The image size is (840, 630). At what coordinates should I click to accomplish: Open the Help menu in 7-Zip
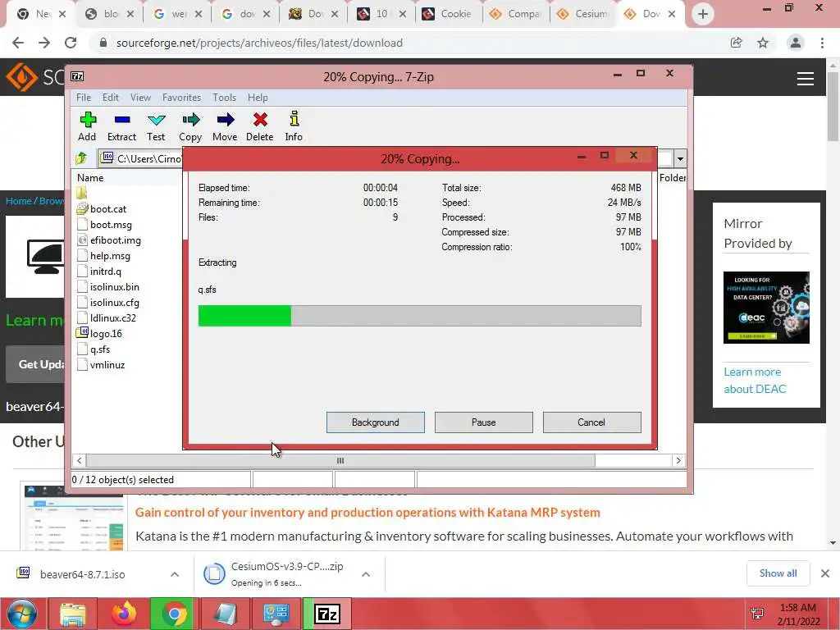(258, 98)
